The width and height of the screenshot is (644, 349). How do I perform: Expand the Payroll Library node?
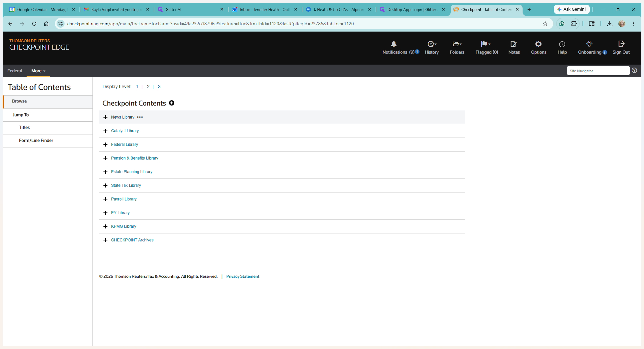(x=105, y=199)
